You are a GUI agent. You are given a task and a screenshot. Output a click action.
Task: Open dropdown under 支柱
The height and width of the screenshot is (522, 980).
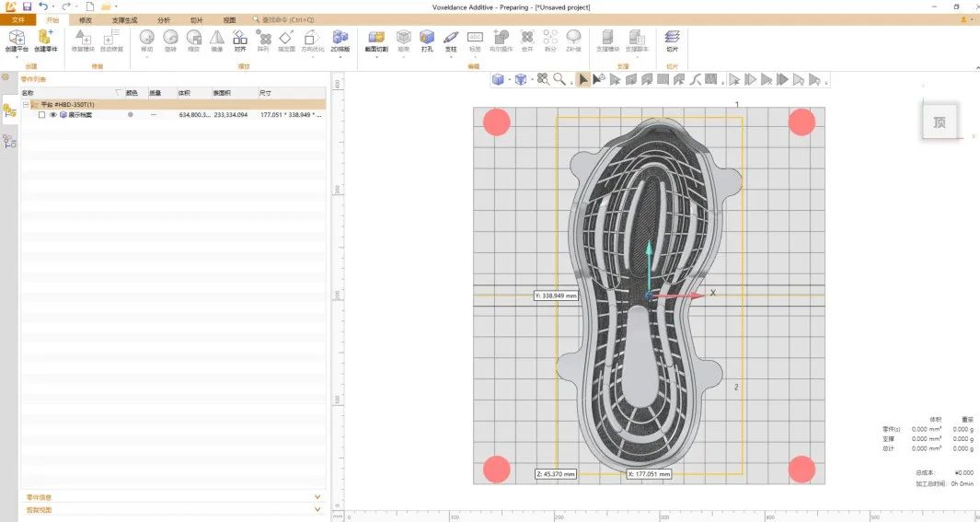pyautogui.click(x=451, y=56)
